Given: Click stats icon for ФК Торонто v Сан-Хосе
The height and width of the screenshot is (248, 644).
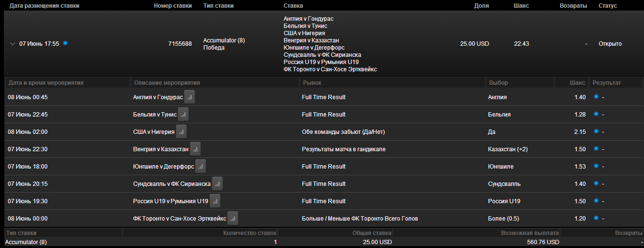Looking at the screenshot, I should click(x=233, y=219).
